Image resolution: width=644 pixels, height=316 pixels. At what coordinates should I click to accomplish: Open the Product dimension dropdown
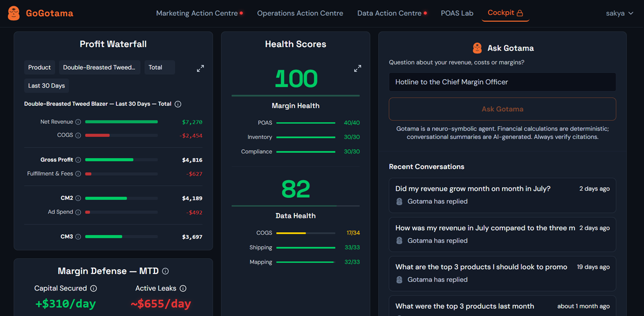pos(40,68)
